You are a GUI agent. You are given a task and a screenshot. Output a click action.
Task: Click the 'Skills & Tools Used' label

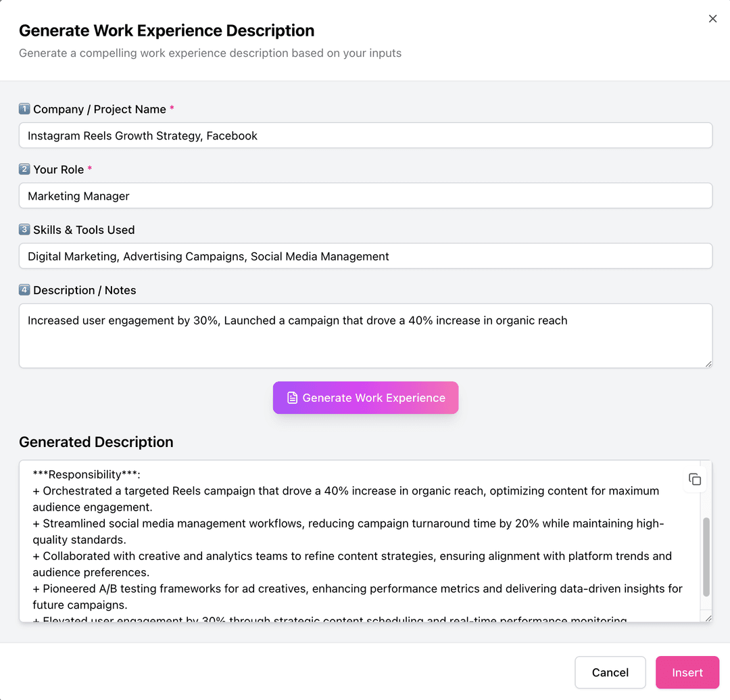coord(84,230)
